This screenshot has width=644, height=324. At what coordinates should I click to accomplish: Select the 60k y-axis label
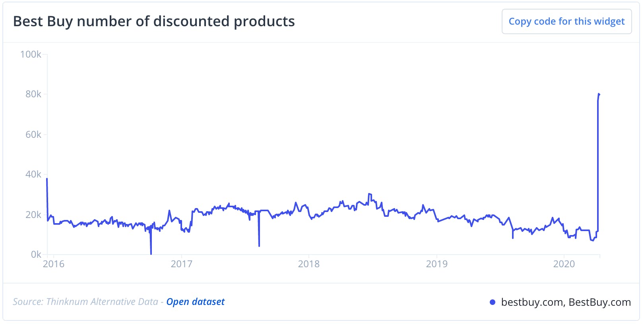point(33,135)
